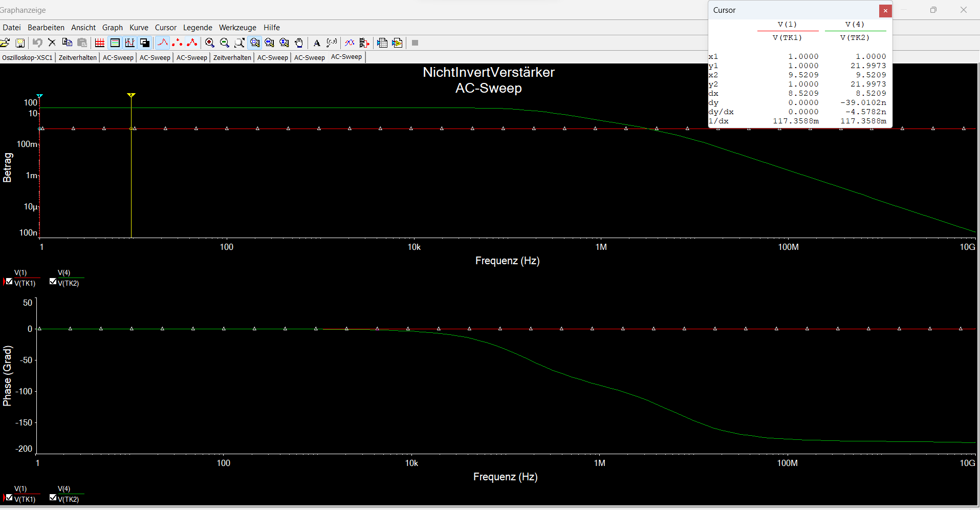Click the yellow cursor marker on the graph

pos(131,95)
